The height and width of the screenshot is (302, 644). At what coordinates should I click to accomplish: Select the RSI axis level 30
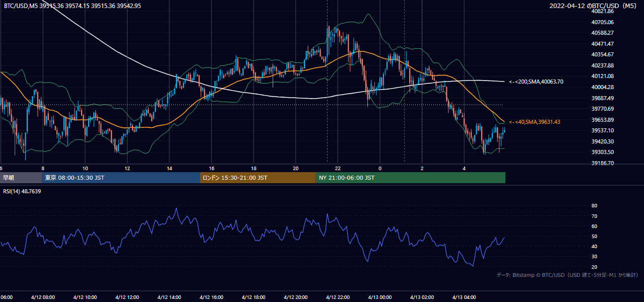point(594,257)
